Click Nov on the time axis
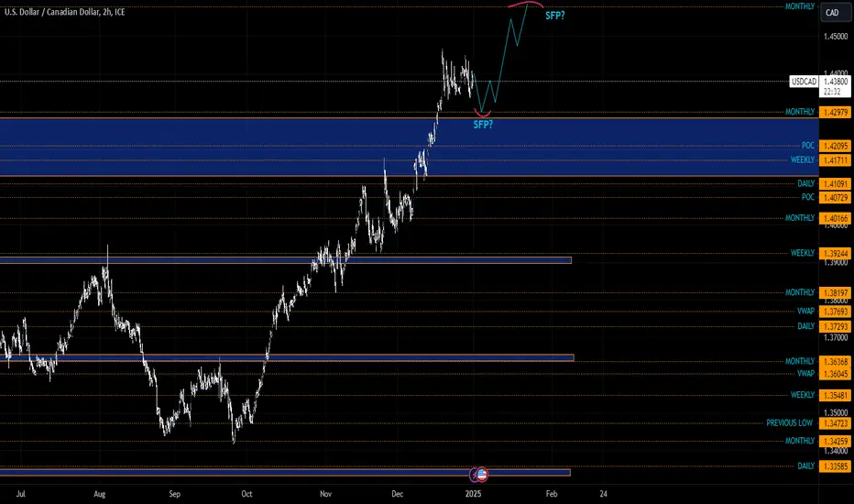The width and height of the screenshot is (854, 504). (325, 494)
